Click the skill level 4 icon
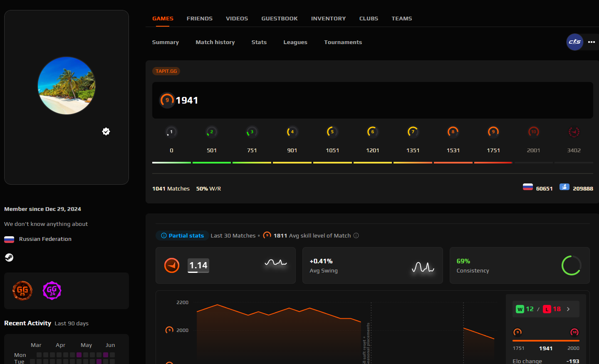Viewport: 599px width, 364px height. (x=292, y=132)
